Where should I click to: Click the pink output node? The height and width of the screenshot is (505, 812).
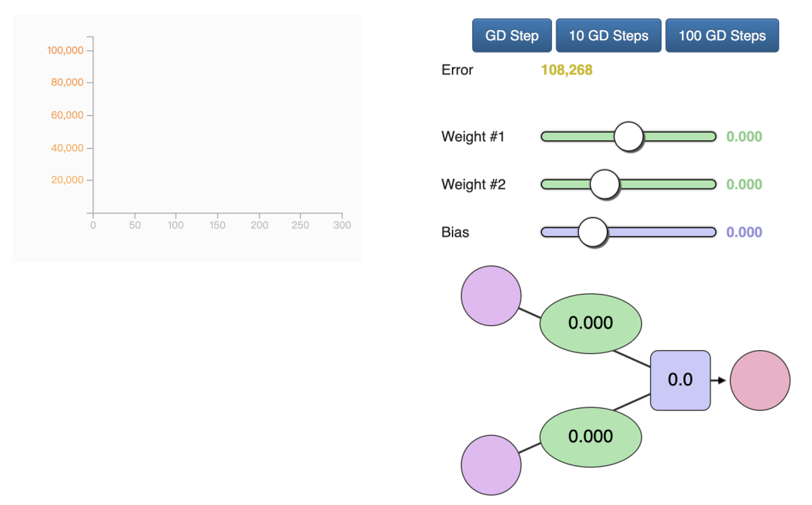click(x=760, y=380)
